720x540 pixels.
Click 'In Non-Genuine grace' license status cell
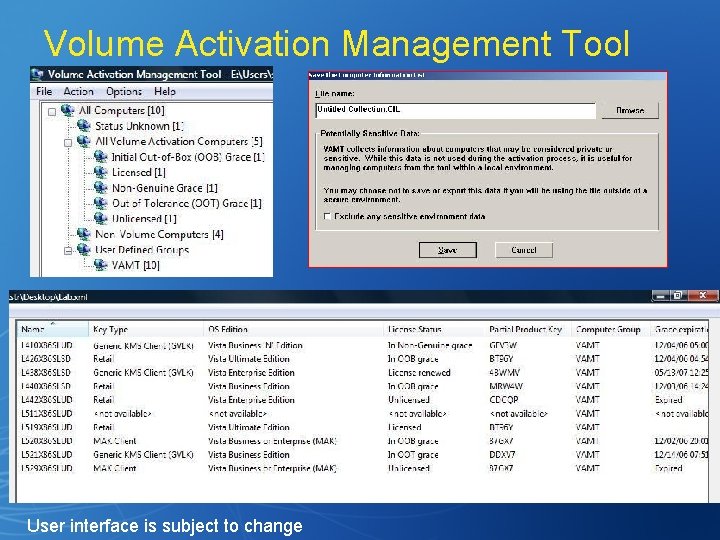[x=430, y=345]
